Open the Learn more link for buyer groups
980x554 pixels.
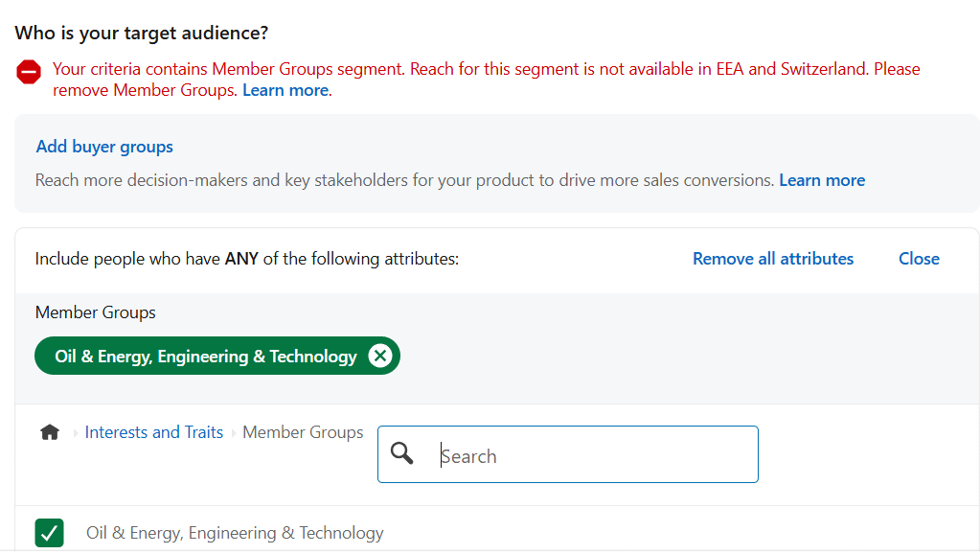[822, 180]
